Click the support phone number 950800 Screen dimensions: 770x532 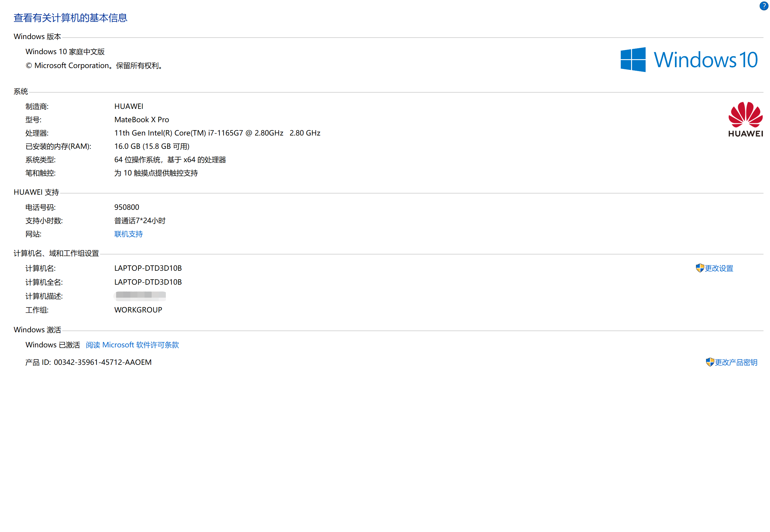[x=126, y=207]
